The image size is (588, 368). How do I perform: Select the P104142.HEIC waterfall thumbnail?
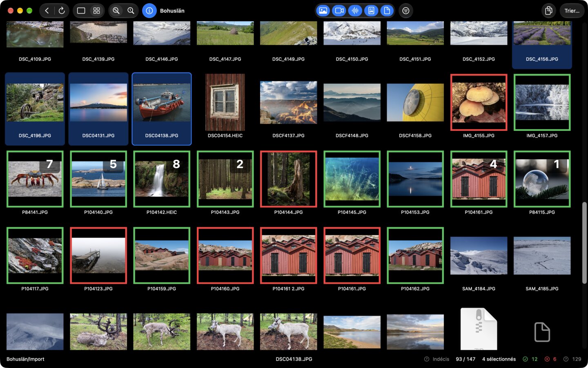point(162,179)
